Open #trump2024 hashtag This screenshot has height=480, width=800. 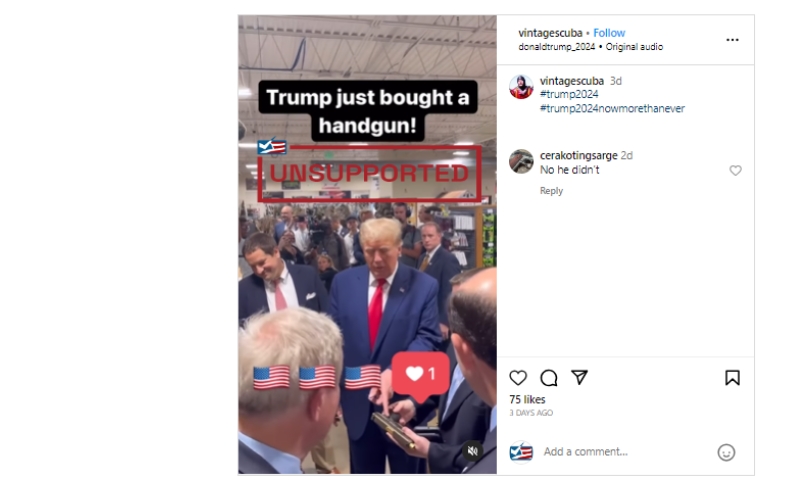point(569,94)
